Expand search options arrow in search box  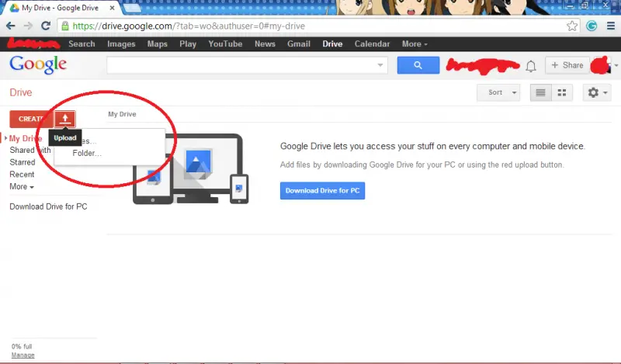pos(380,65)
